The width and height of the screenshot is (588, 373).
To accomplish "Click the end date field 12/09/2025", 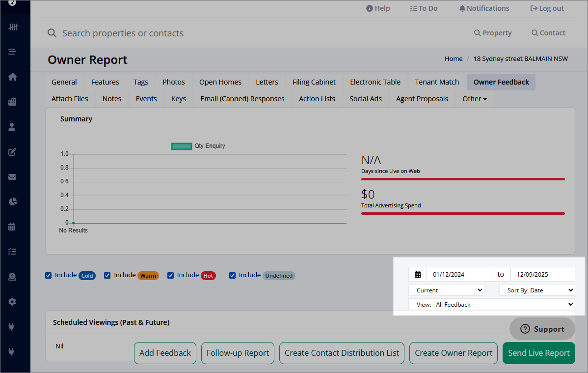I will [x=543, y=275].
